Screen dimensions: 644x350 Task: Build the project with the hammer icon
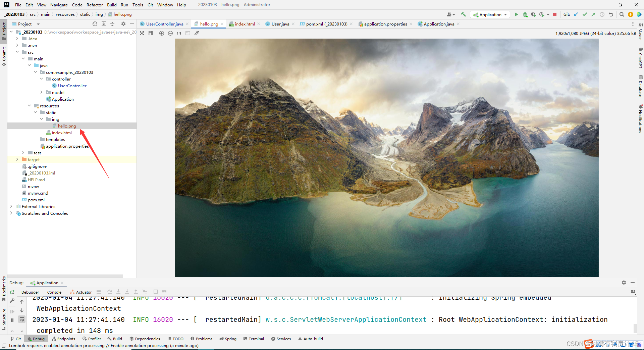(463, 14)
